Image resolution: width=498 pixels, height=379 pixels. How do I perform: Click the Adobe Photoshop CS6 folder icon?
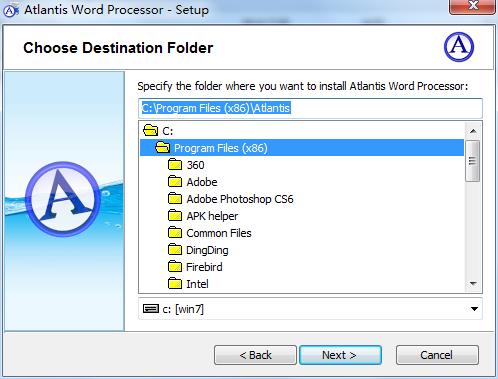click(175, 199)
